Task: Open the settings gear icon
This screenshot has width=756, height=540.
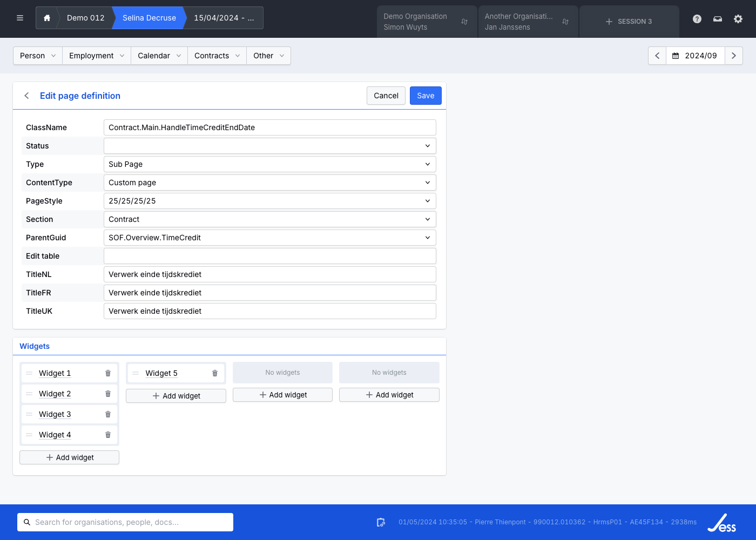Action: pos(738,19)
